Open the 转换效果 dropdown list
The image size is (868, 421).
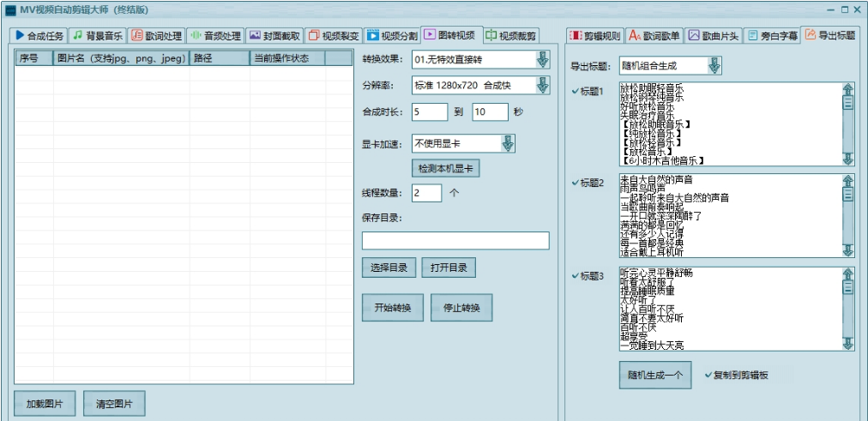(542, 59)
